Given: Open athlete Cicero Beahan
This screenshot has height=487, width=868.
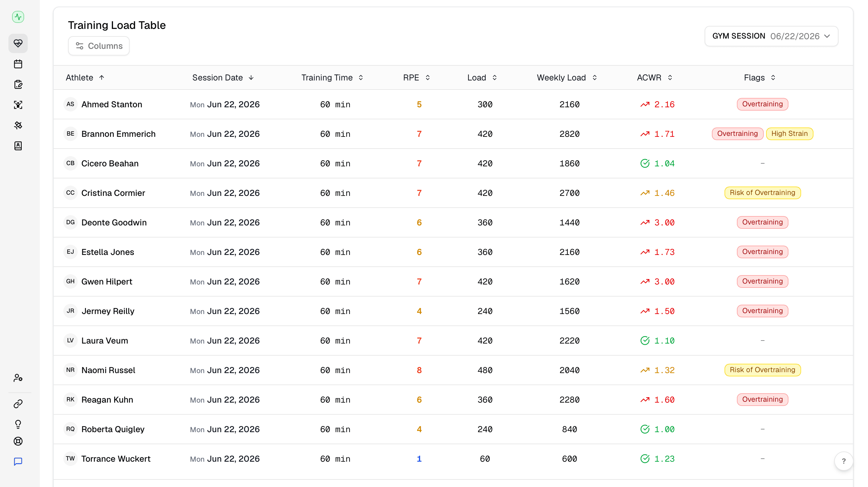Looking at the screenshot, I should coord(110,163).
